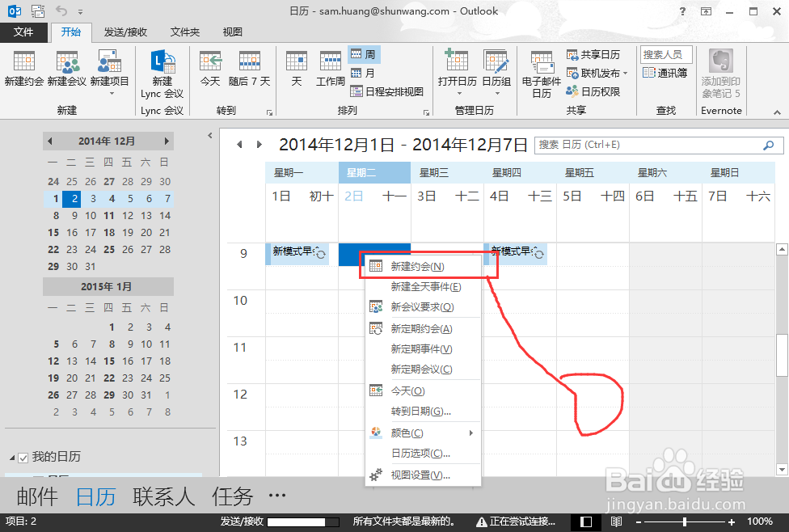Select the 周 week view
This screenshot has height=532, width=789.
[364, 54]
